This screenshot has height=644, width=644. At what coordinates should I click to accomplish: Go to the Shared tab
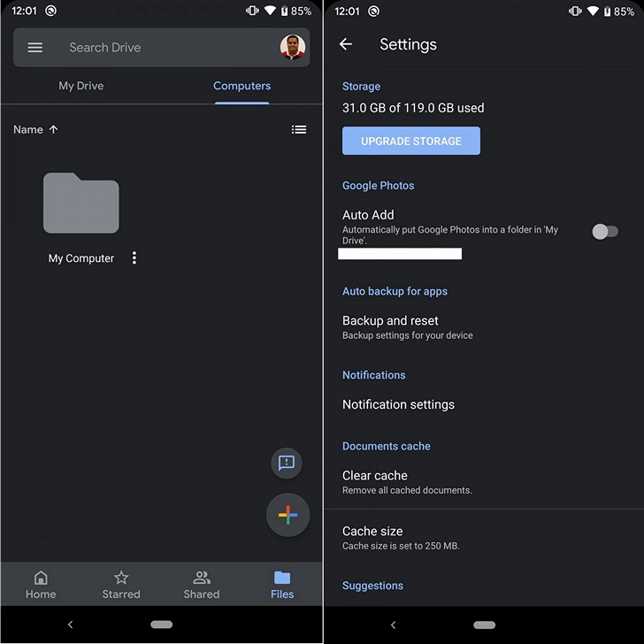202,585
